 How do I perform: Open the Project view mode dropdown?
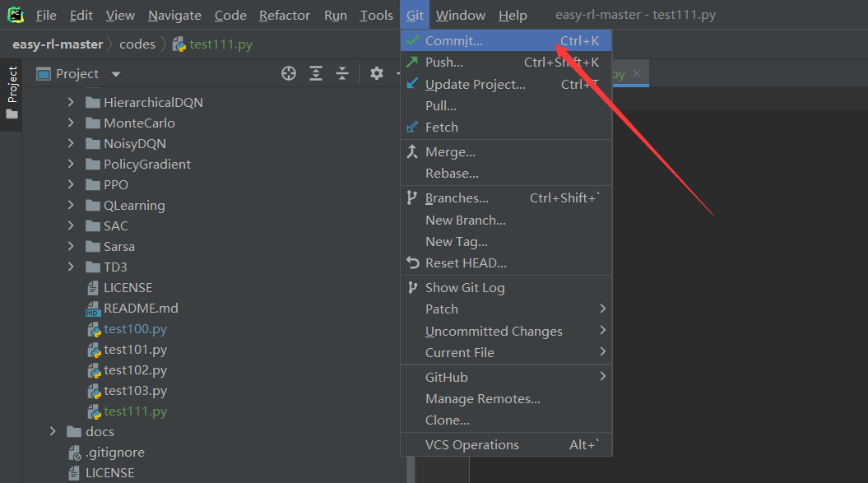coord(114,73)
